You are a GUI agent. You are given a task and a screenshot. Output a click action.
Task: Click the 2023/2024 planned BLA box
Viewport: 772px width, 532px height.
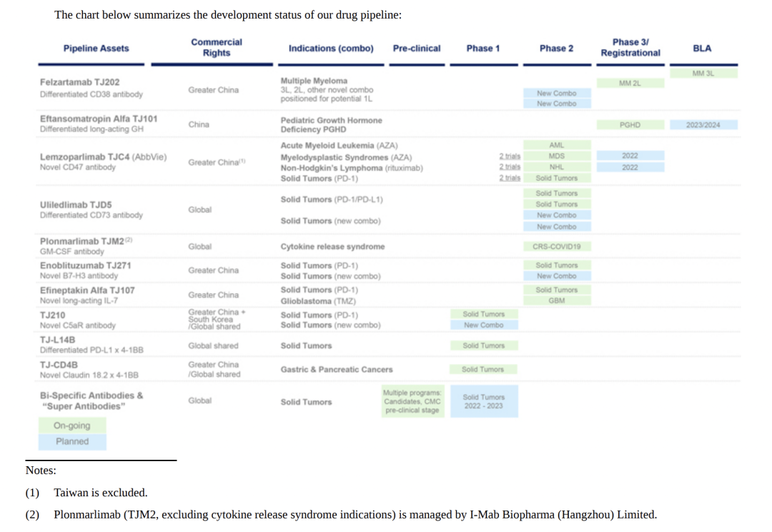[x=703, y=125]
